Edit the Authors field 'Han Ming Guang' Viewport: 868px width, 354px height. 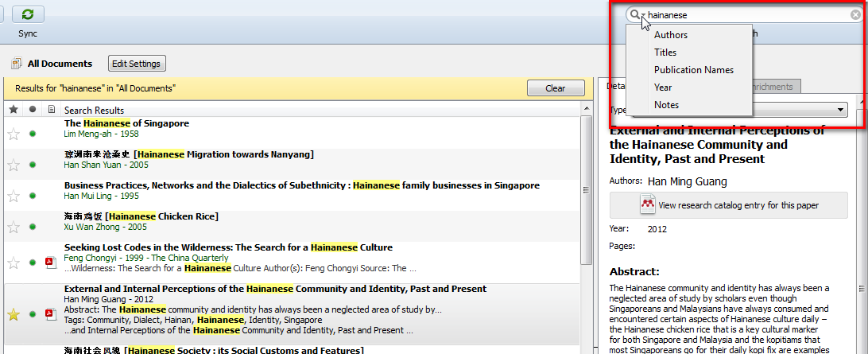[x=687, y=181]
